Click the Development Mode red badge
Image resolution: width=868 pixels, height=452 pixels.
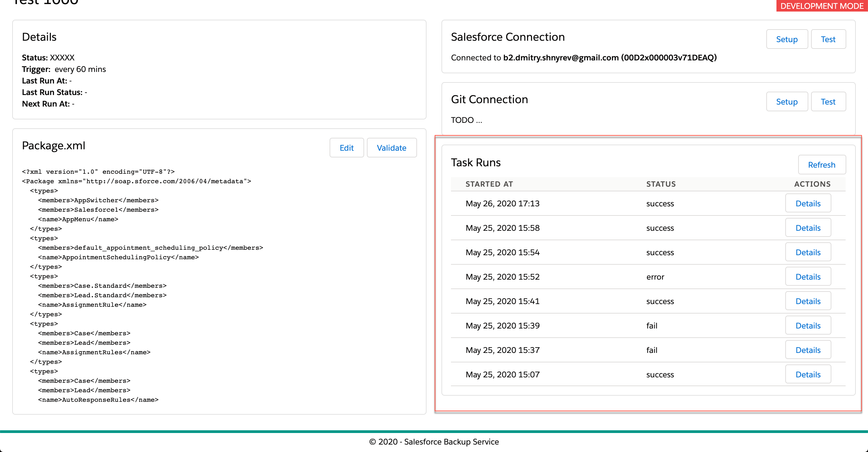pyautogui.click(x=822, y=6)
